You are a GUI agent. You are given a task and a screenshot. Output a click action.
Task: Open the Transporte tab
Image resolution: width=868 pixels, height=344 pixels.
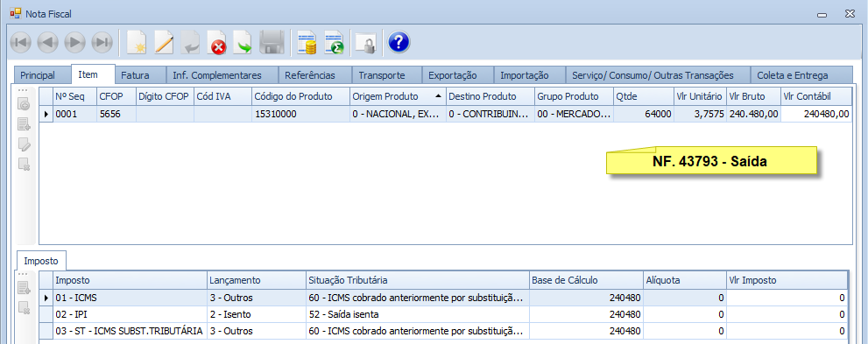387,75
